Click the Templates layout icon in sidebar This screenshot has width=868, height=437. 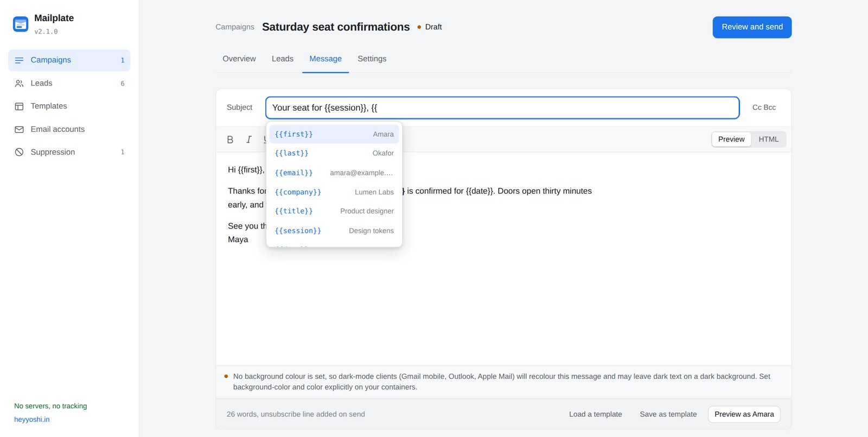[19, 106]
